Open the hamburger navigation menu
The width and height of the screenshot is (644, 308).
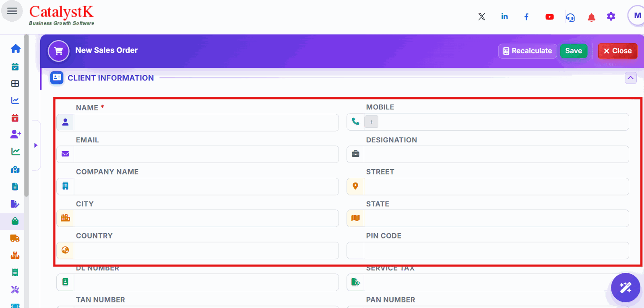coord(12,11)
